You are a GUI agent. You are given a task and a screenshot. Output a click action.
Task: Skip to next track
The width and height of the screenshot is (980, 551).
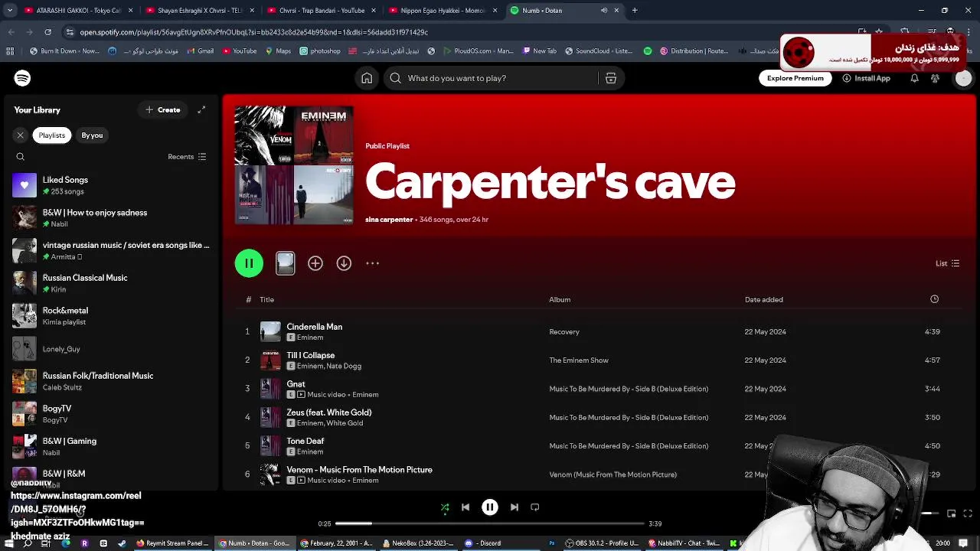514,507
